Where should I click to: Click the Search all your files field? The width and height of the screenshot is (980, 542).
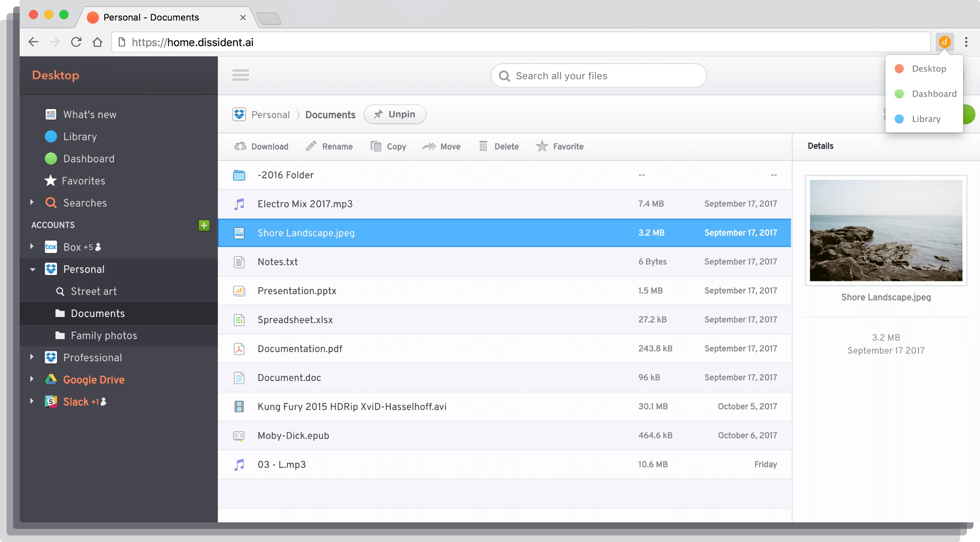click(x=599, y=75)
